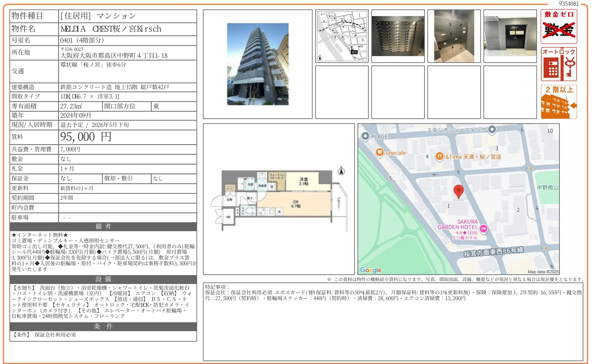
Task: Click the unecafe cafe marker on map
Action: point(380,152)
